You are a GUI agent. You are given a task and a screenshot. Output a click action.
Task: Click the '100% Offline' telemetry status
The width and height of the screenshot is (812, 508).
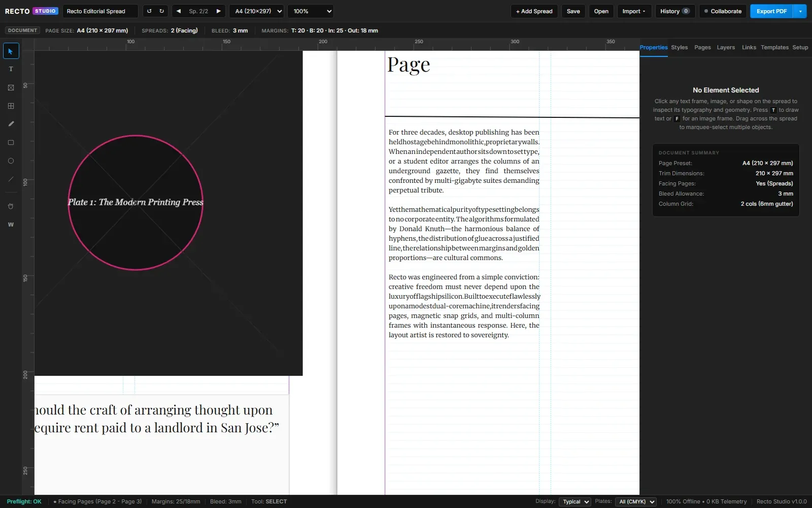click(x=706, y=502)
